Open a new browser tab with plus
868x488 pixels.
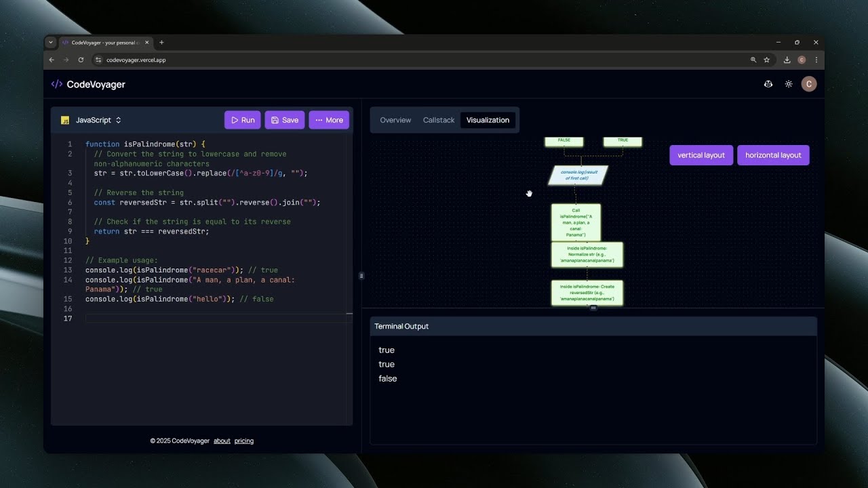[161, 42]
